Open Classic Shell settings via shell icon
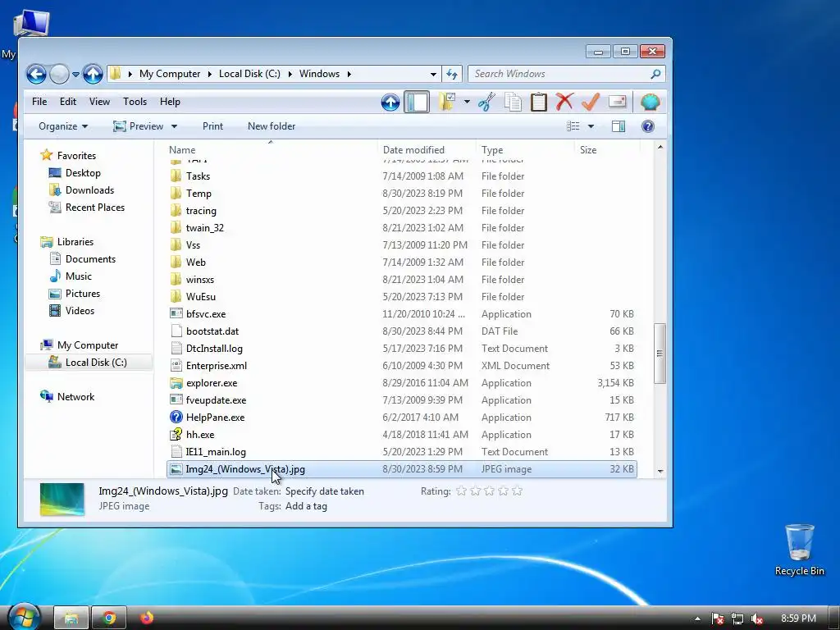840x630 pixels. pos(650,102)
